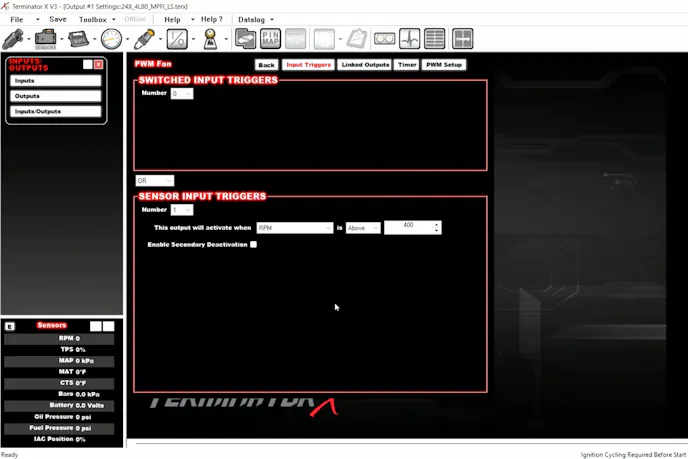Switch to the Input Triggers tab
Image resolution: width=688 pixels, height=459 pixels.
click(308, 65)
